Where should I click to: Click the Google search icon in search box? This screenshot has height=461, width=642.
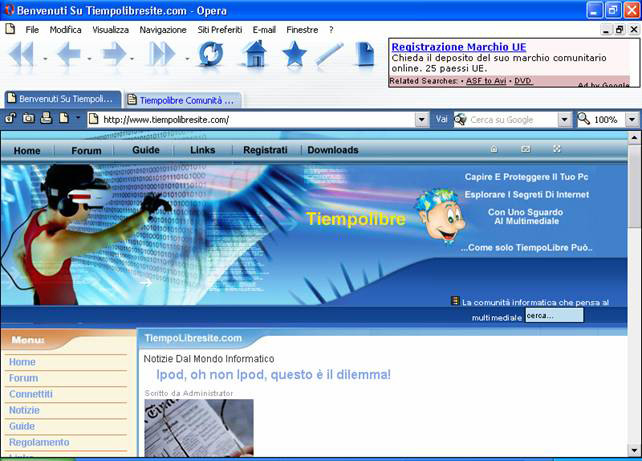click(461, 120)
